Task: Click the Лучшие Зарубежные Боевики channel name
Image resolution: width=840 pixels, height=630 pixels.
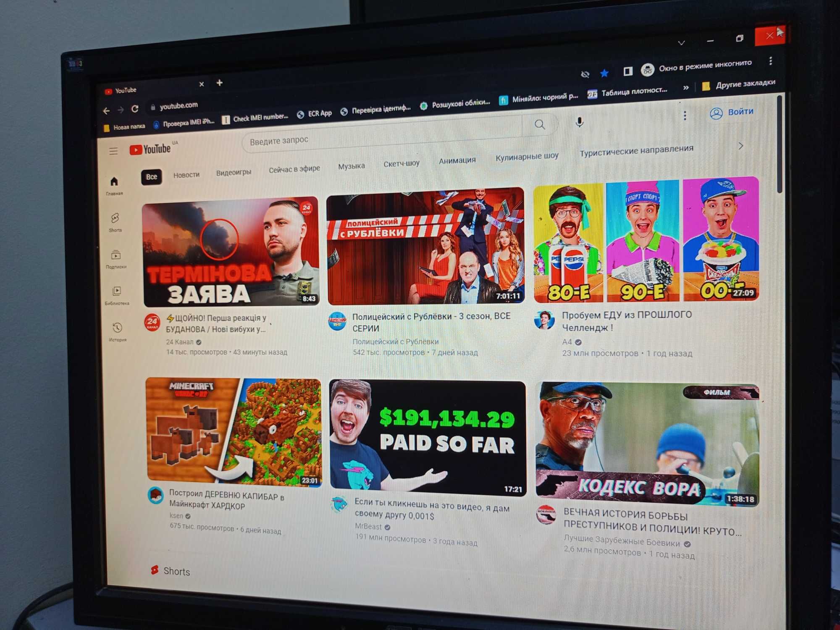Action: coord(622,540)
